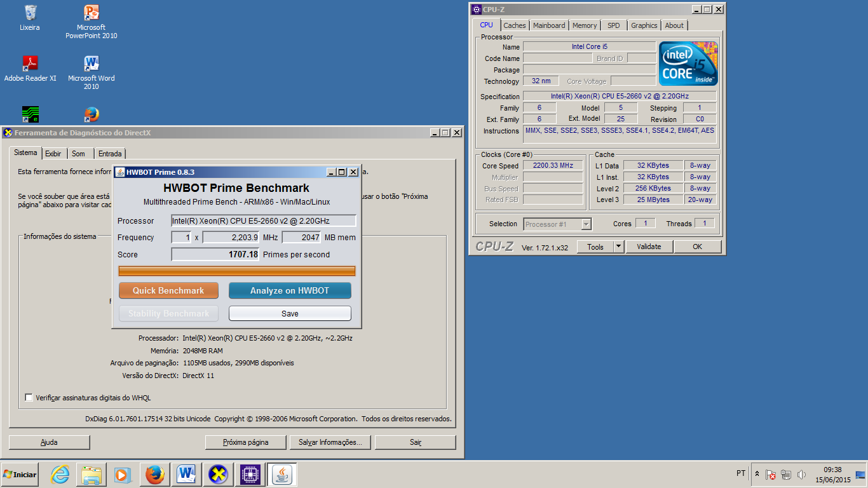Switch to Caches tab in CPU-Z
The height and width of the screenshot is (488, 868).
tap(515, 25)
